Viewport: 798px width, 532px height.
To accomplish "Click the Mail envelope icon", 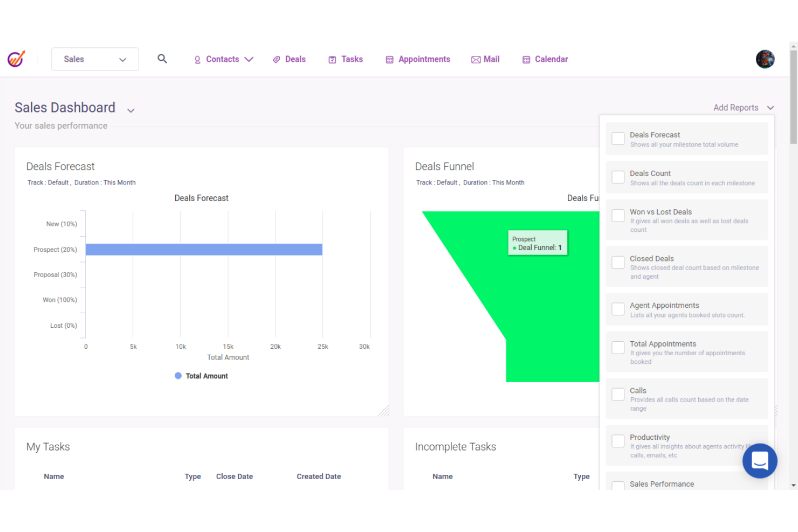I will pos(475,59).
